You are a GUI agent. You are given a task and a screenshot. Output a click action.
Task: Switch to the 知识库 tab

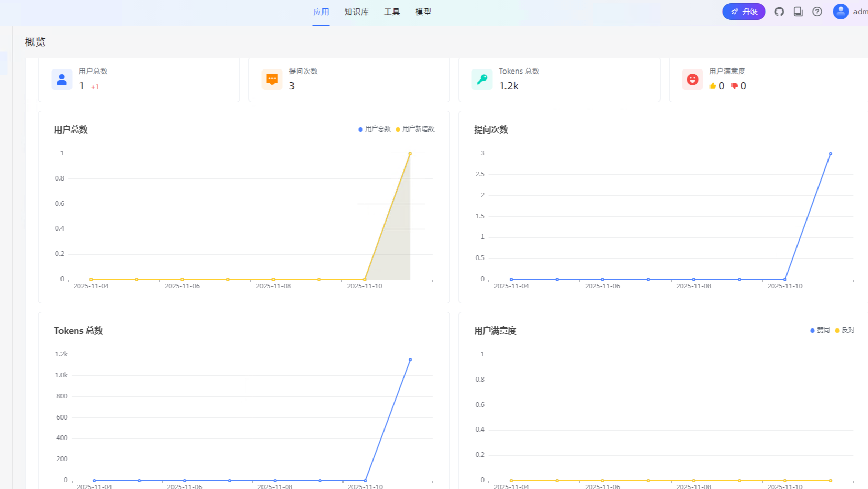(356, 12)
